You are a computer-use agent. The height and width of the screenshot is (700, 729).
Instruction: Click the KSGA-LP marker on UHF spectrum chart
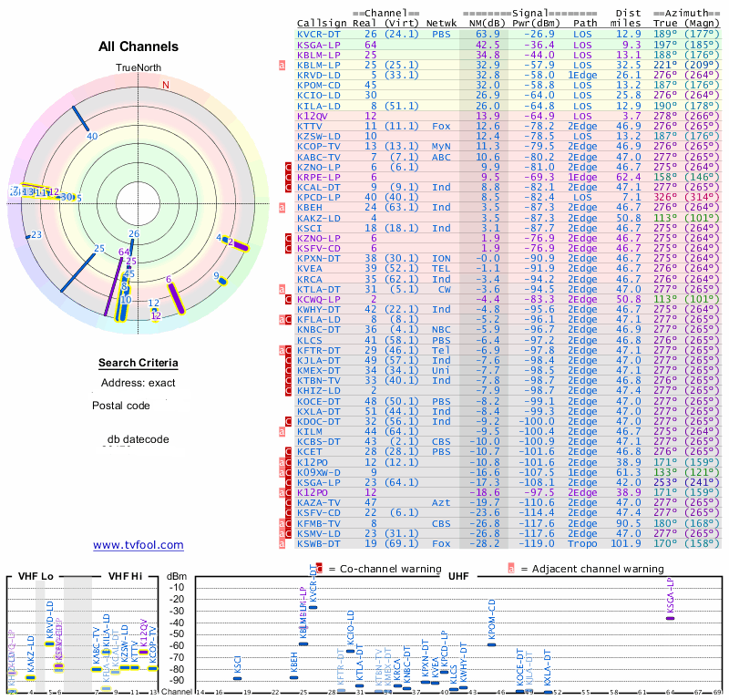click(671, 618)
